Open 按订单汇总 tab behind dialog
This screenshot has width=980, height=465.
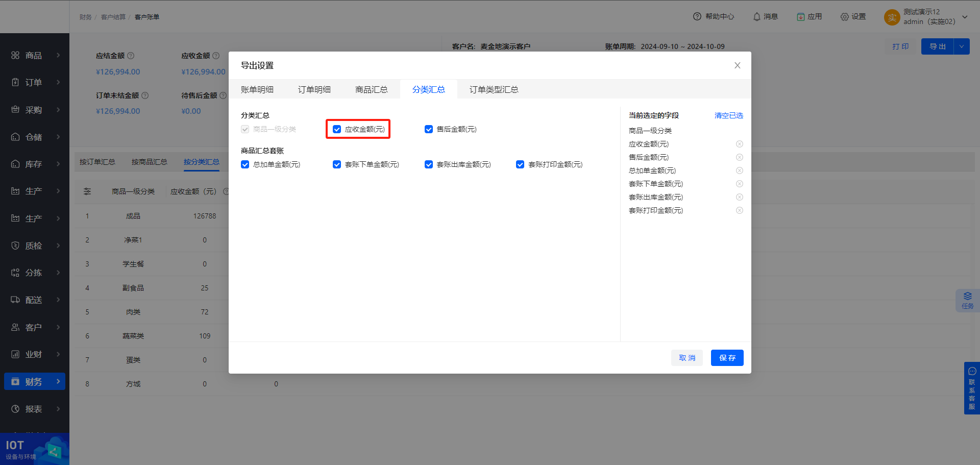point(97,162)
